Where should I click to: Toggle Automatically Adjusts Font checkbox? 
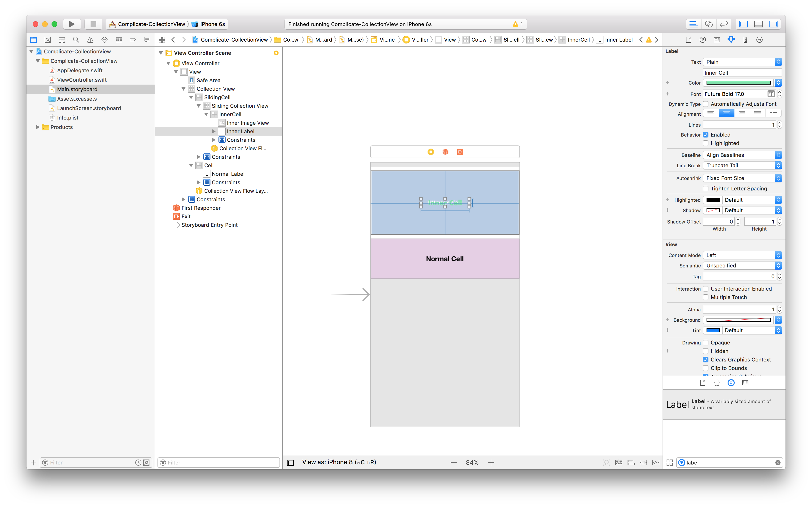706,104
